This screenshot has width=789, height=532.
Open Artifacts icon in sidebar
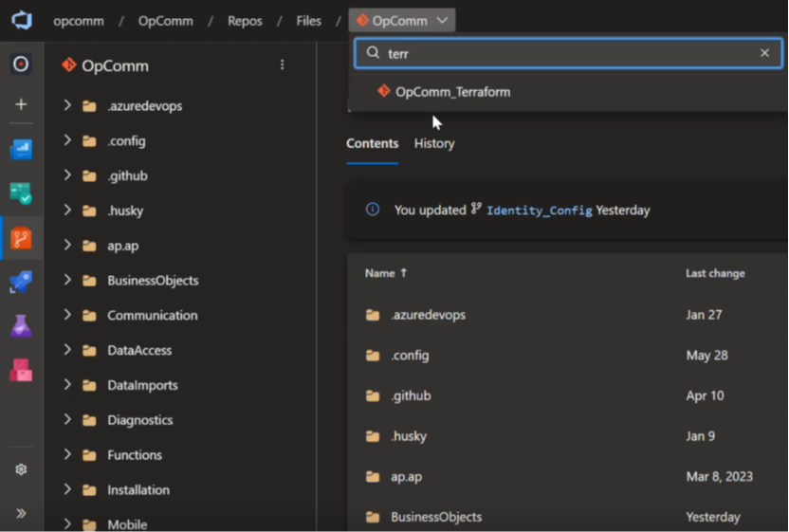point(21,370)
